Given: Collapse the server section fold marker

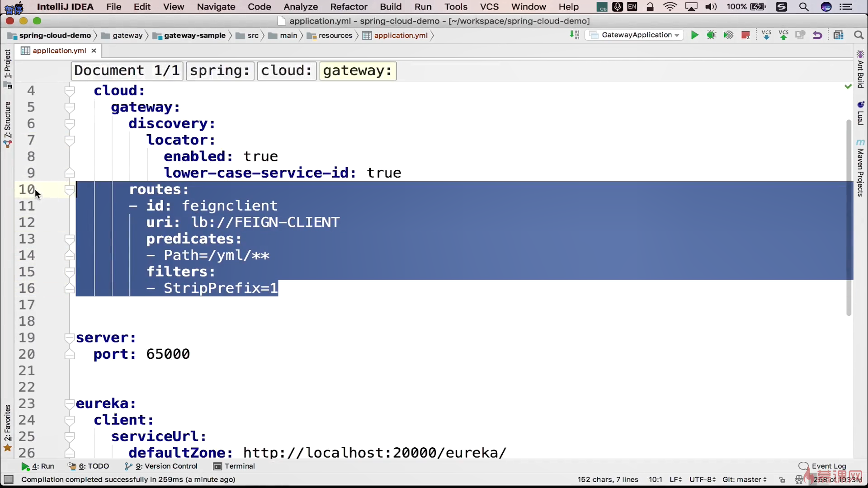Looking at the screenshot, I should tap(69, 338).
